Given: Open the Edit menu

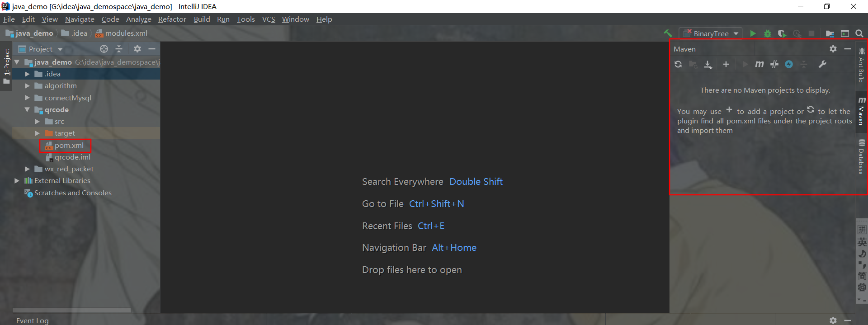Looking at the screenshot, I should point(28,19).
